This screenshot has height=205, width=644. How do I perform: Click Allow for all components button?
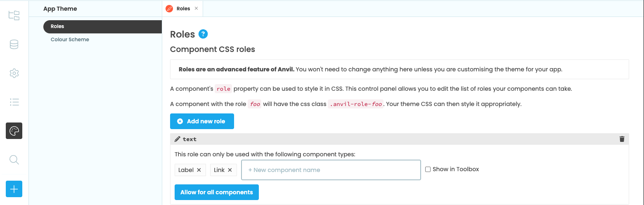click(x=217, y=192)
